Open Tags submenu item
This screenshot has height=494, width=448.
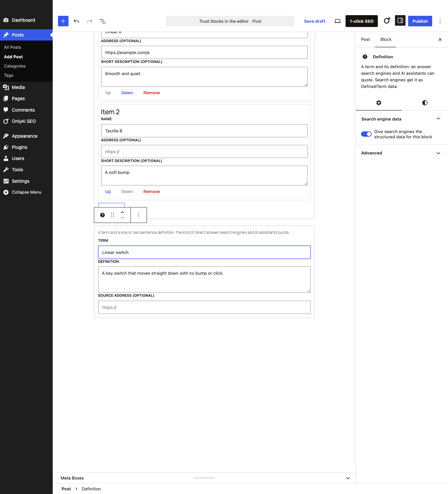9,75
